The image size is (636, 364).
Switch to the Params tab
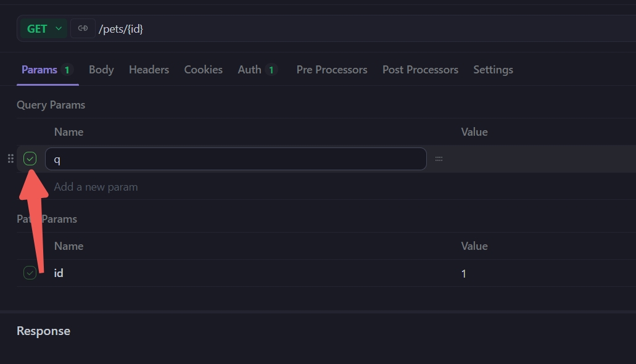(47, 70)
